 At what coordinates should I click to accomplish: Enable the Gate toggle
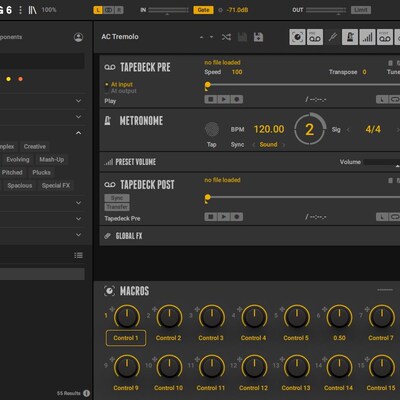click(x=203, y=10)
